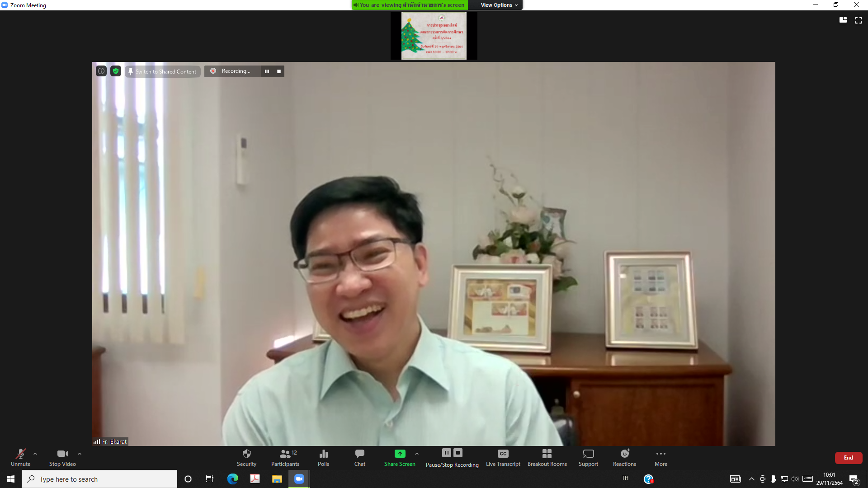Pause recording in bottom toolbar
Screen dimensions: 868x488
click(447, 453)
